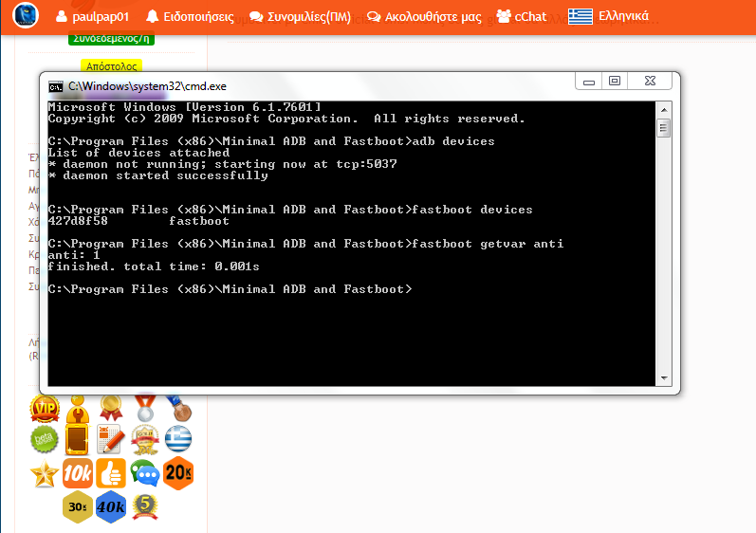
Task: Click the brown tablet device badge
Action: [77, 439]
